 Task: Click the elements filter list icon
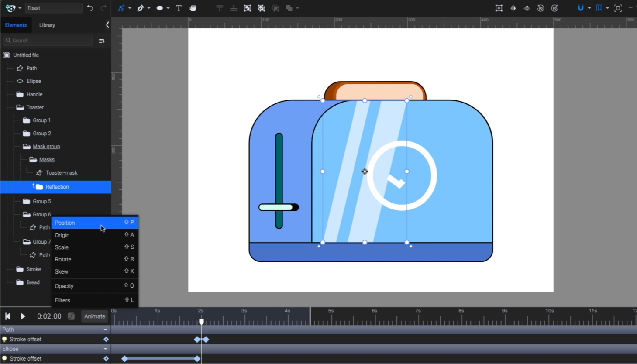(102, 41)
